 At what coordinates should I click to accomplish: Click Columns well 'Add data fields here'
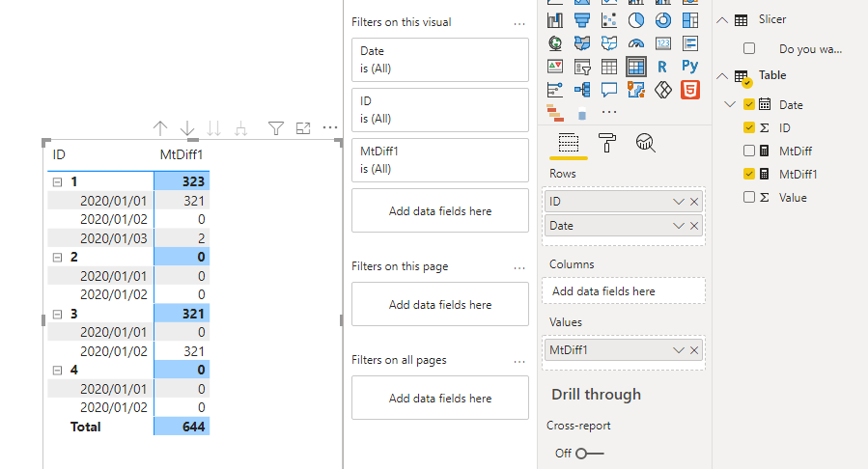[624, 290]
